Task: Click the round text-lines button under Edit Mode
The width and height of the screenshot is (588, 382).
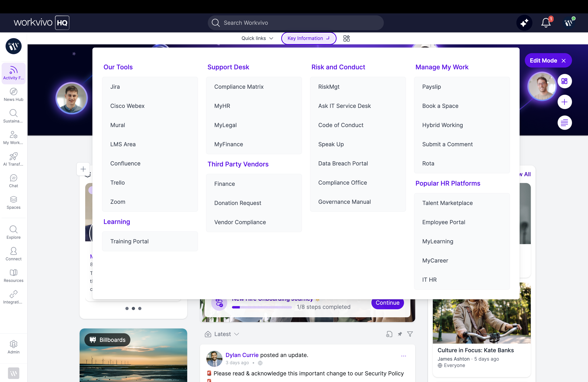Action: 565,123
